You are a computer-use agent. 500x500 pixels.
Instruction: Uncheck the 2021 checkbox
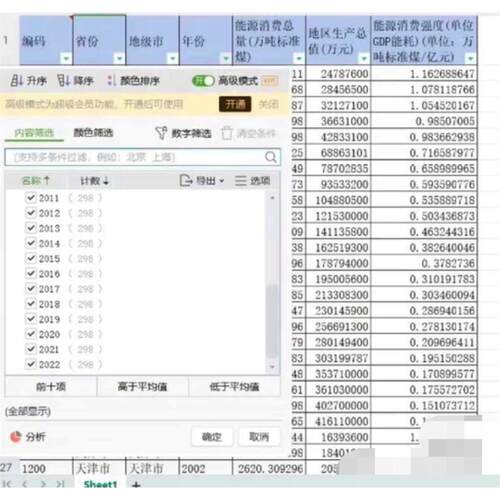tap(31, 349)
